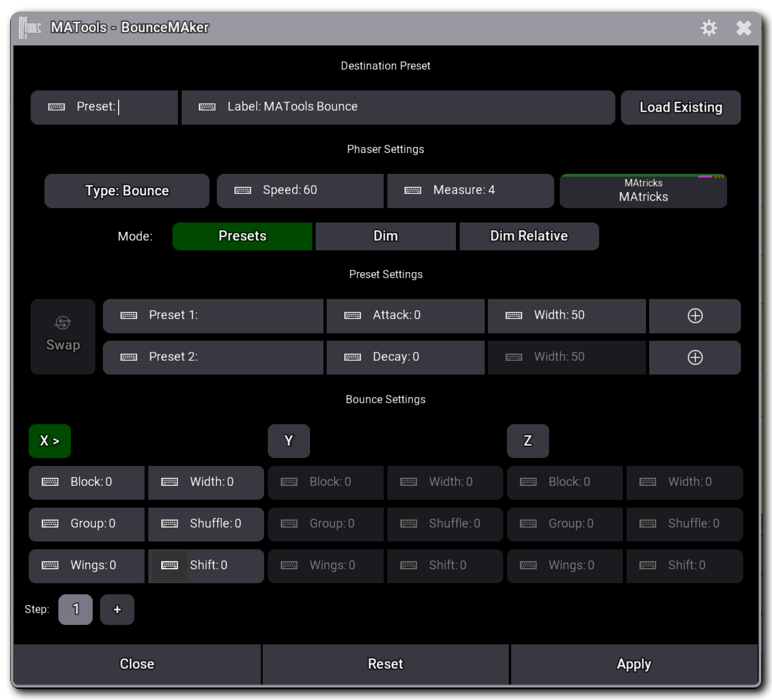Viewport: 772px width, 700px height.
Task: Set X axis Width: 0
Action: click(x=206, y=483)
